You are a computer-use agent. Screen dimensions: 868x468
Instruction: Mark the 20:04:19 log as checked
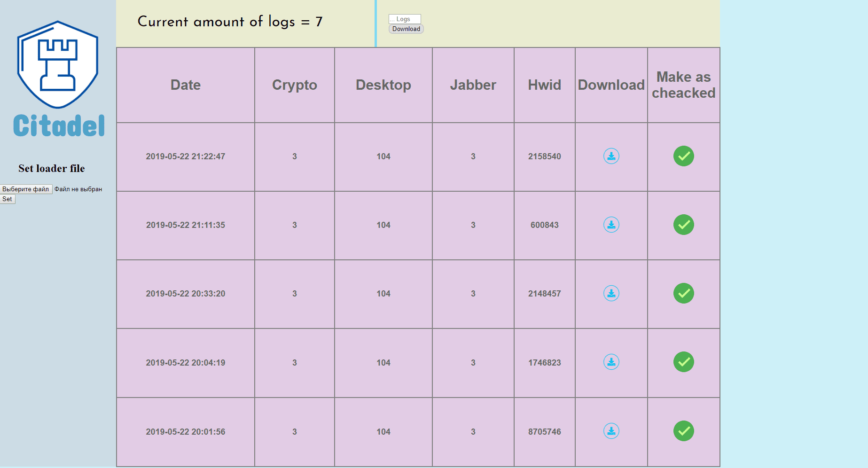pyautogui.click(x=683, y=362)
